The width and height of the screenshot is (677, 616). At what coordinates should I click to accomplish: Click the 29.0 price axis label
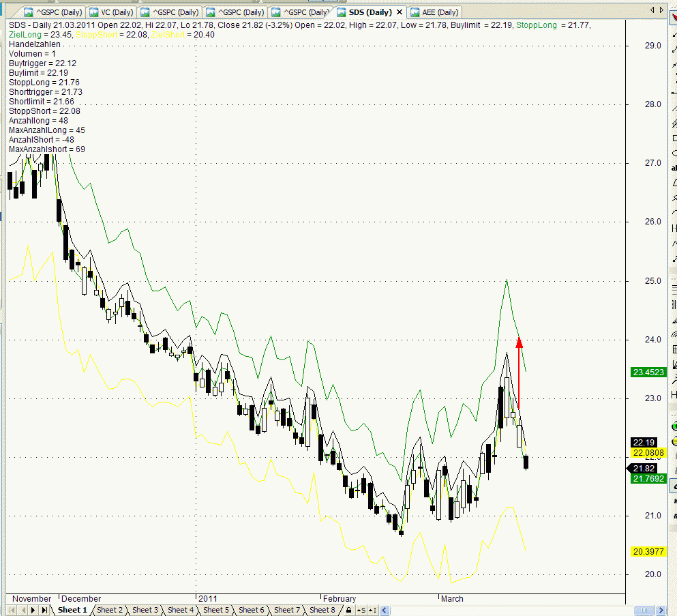tap(653, 45)
